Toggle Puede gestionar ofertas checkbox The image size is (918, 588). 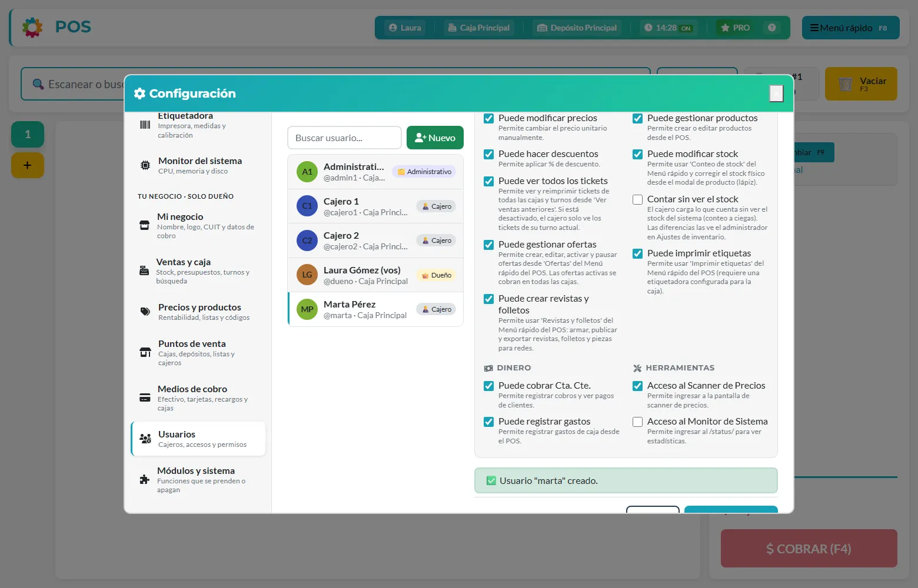488,245
